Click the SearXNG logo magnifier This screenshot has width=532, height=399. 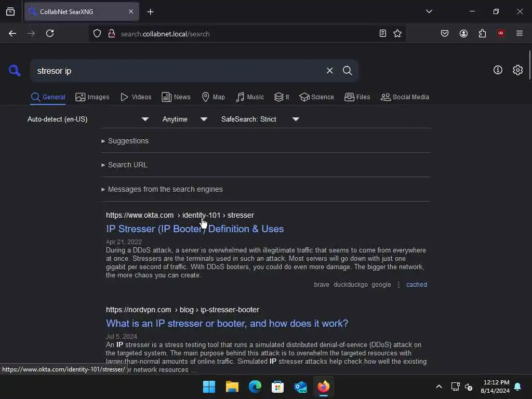pos(15,71)
